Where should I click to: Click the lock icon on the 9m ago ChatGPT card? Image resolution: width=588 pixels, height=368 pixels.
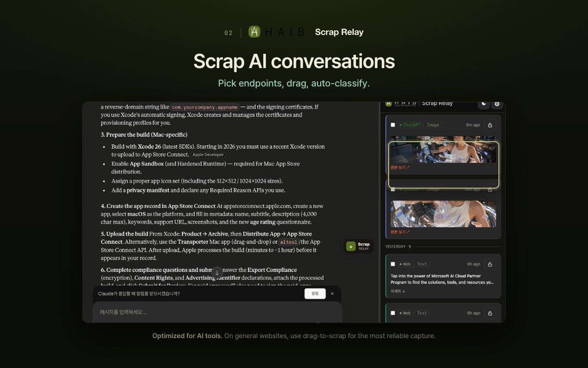coord(490,125)
